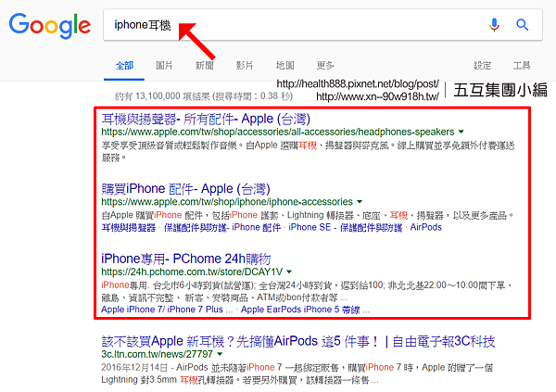This screenshot has height=392, width=556.
Task: Open 工具 search tools
Action: click(522, 66)
